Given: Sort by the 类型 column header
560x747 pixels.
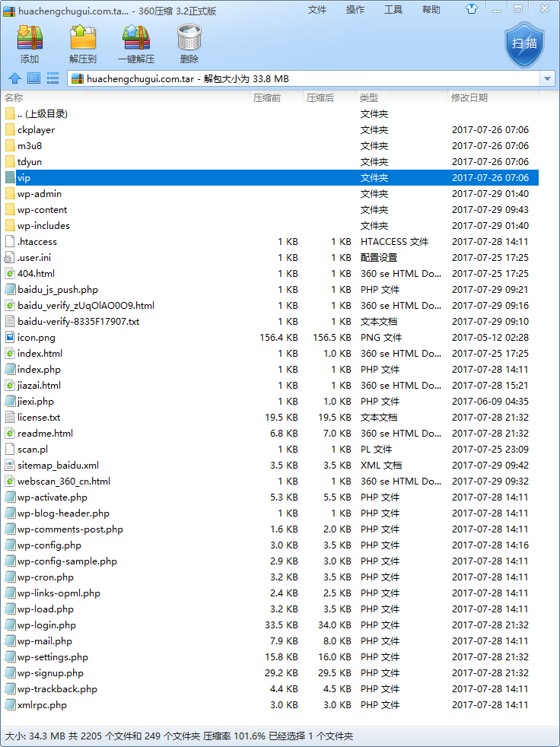Looking at the screenshot, I should pyautogui.click(x=402, y=97).
